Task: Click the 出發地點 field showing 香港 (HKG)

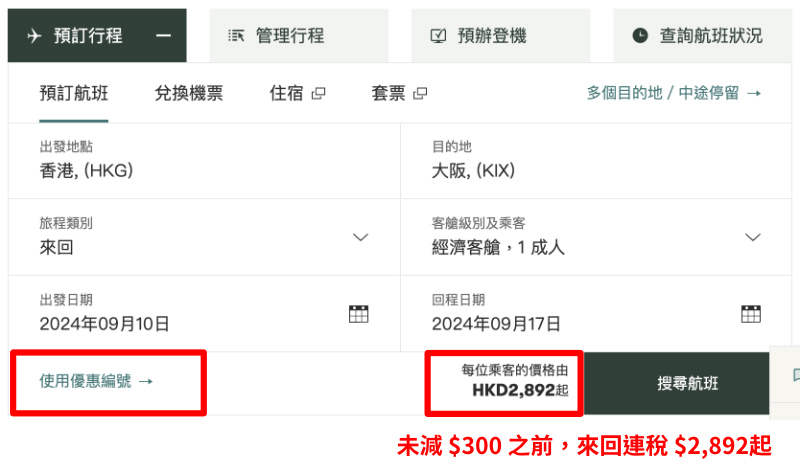Action: [204, 161]
